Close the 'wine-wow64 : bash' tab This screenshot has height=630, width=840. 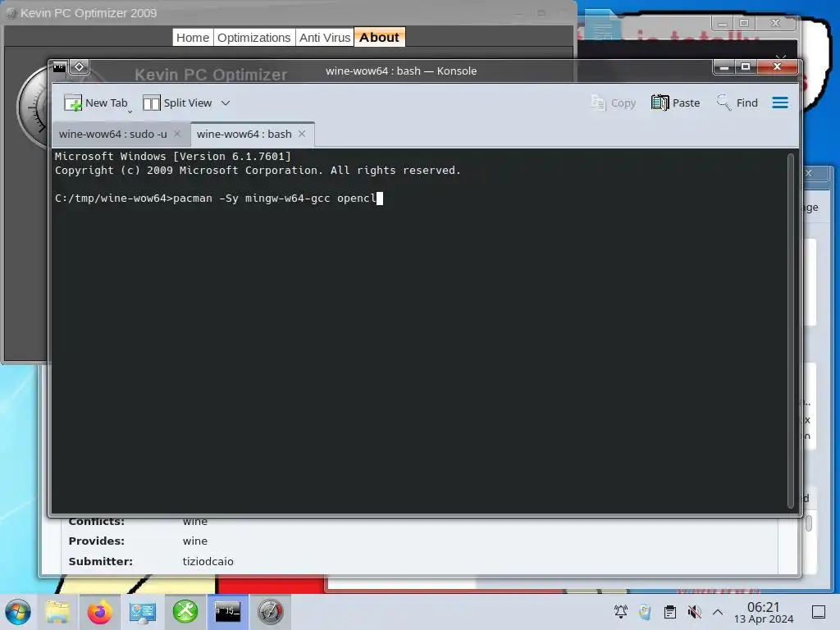[x=302, y=134]
